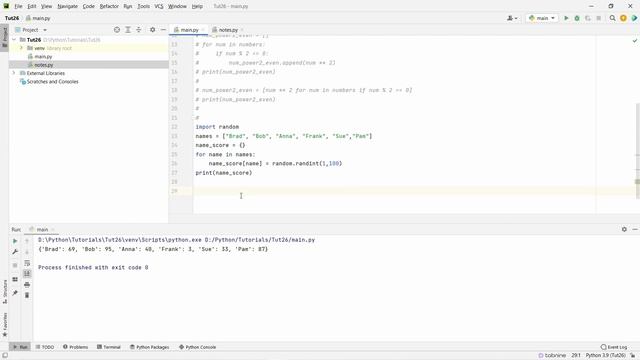The width and height of the screenshot is (640, 360).
Task: Open Scratches and Consoles item
Action: pyautogui.click(x=52, y=82)
